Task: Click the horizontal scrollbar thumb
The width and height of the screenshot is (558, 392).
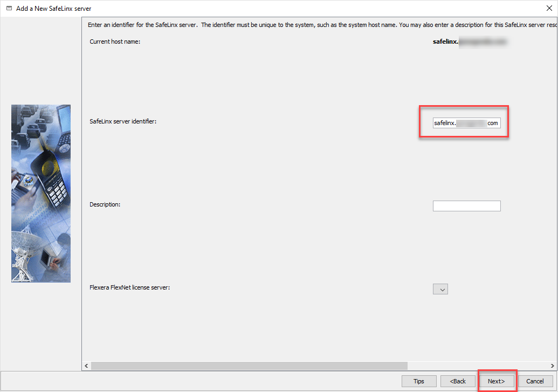Action: point(248,366)
